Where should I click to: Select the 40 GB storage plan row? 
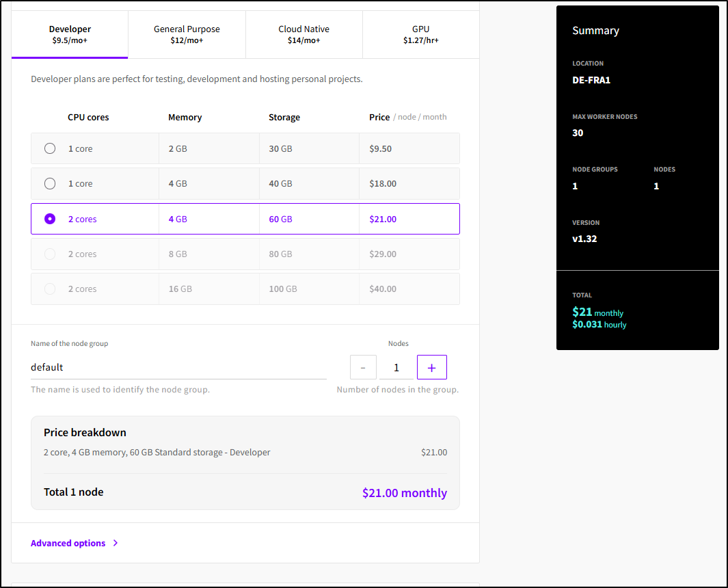tap(280, 183)
